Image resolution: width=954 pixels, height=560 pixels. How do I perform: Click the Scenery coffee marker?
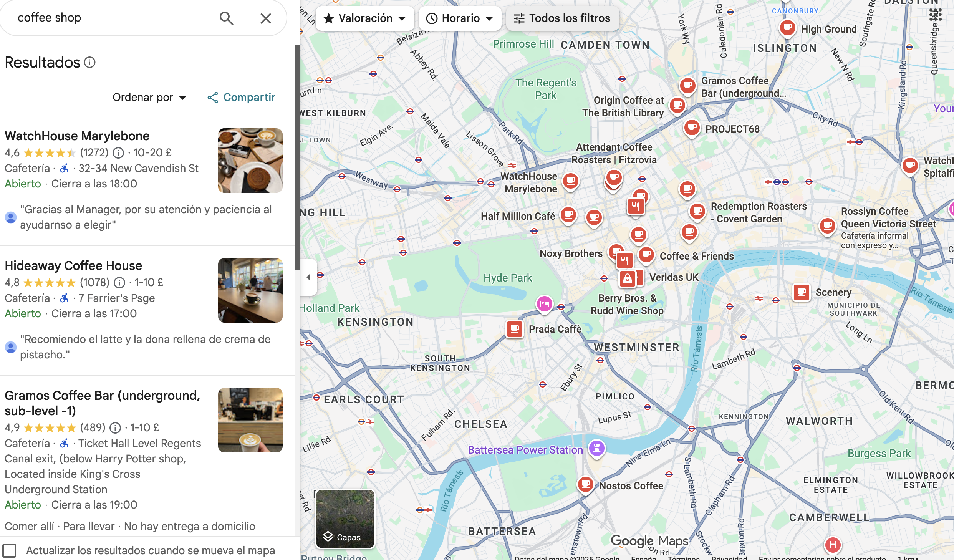click(802, 292)
